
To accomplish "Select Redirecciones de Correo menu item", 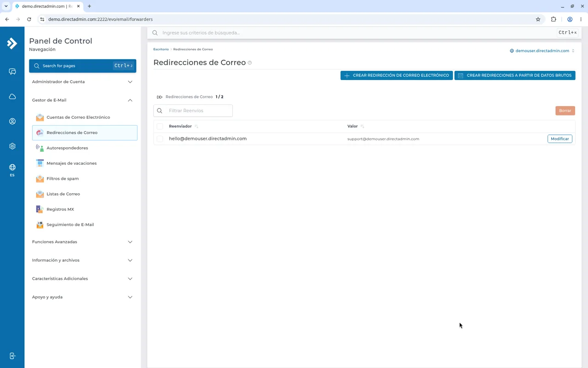I will tap(85, 132).
